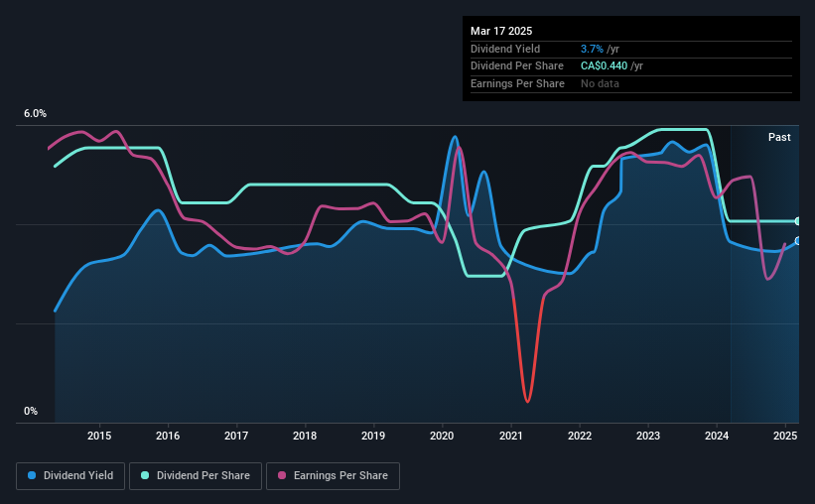Click the 2023 x-axis label
Screen dimensions: 815x504
648,436
